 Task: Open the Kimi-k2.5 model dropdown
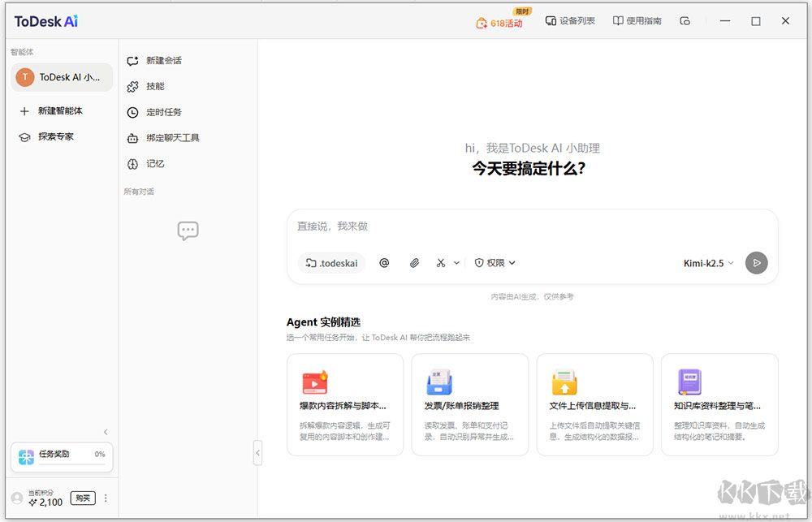708,263
